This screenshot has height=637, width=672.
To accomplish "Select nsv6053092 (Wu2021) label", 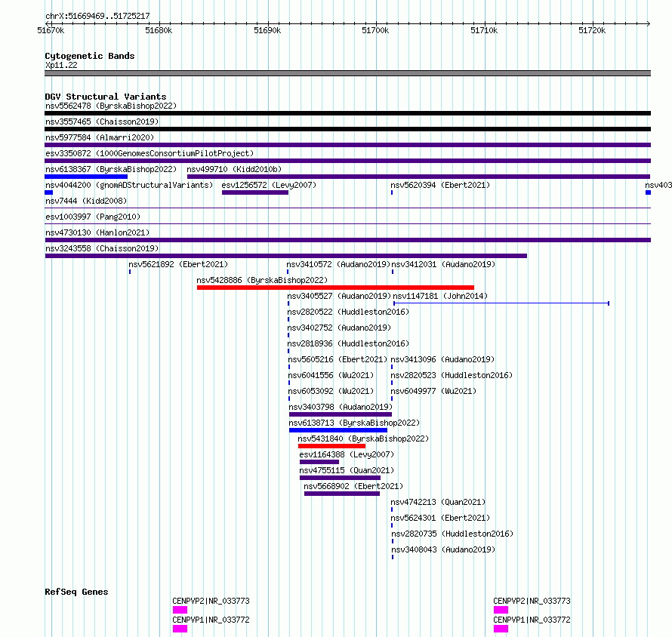I will point(331,391).
